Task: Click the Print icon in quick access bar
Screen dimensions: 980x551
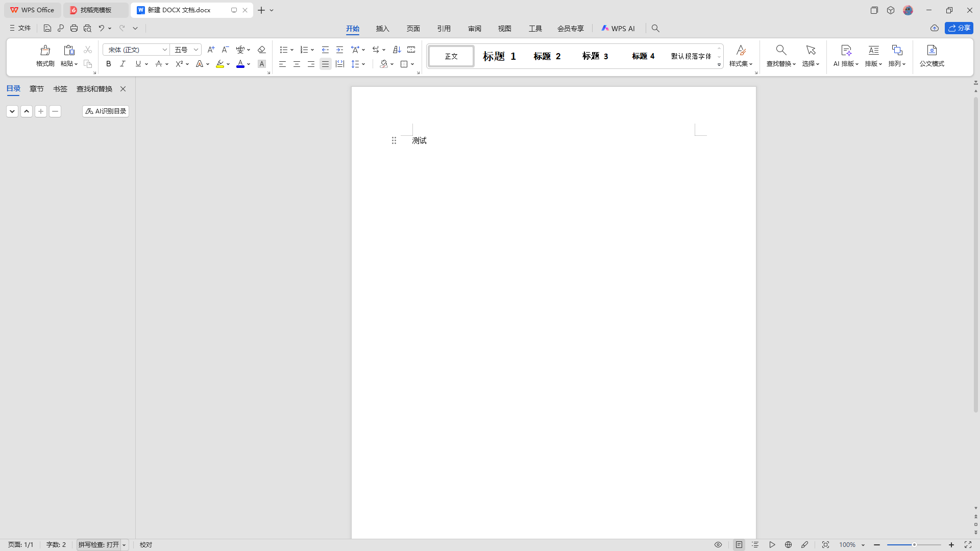Action: (x=74, y=28)
